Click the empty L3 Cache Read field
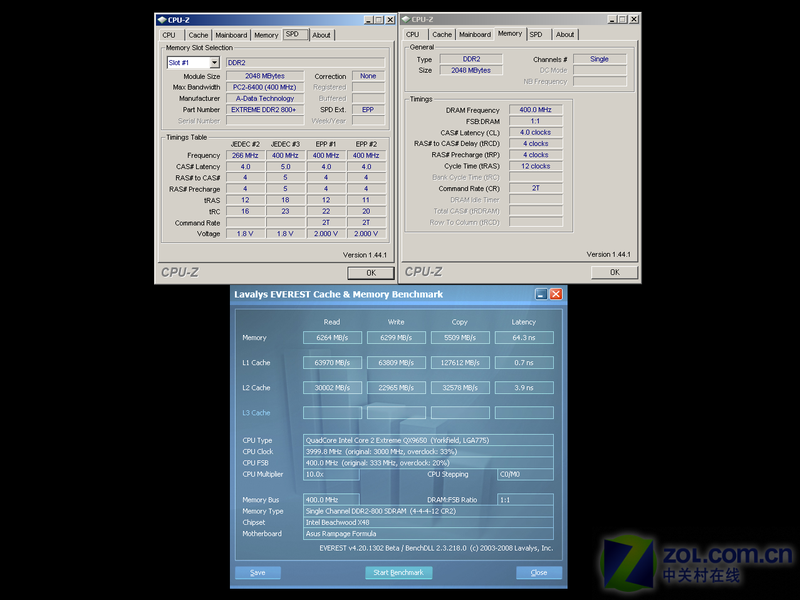Screen dimensions: 800x600 tap(332, 413)
